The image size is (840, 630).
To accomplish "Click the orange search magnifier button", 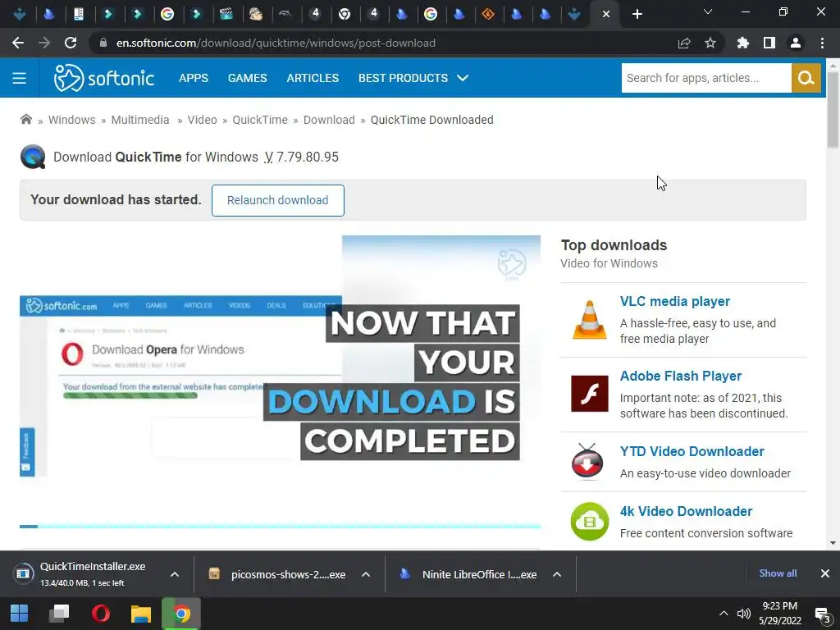I will click(806, 78).
